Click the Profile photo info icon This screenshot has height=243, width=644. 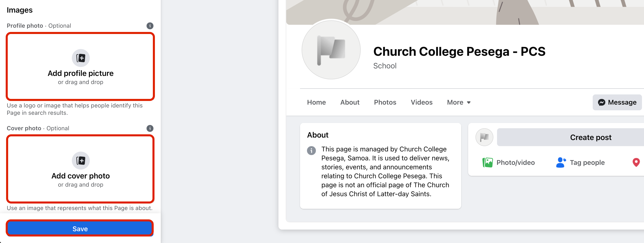point(150,26)
